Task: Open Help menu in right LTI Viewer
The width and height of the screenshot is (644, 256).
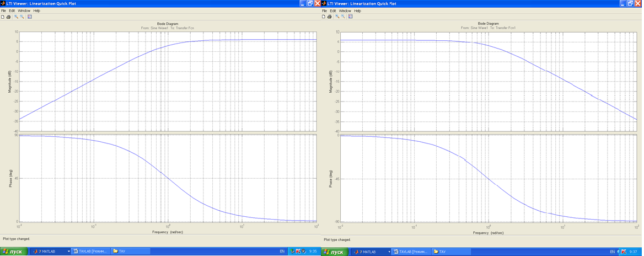Action: coord(357,10)
